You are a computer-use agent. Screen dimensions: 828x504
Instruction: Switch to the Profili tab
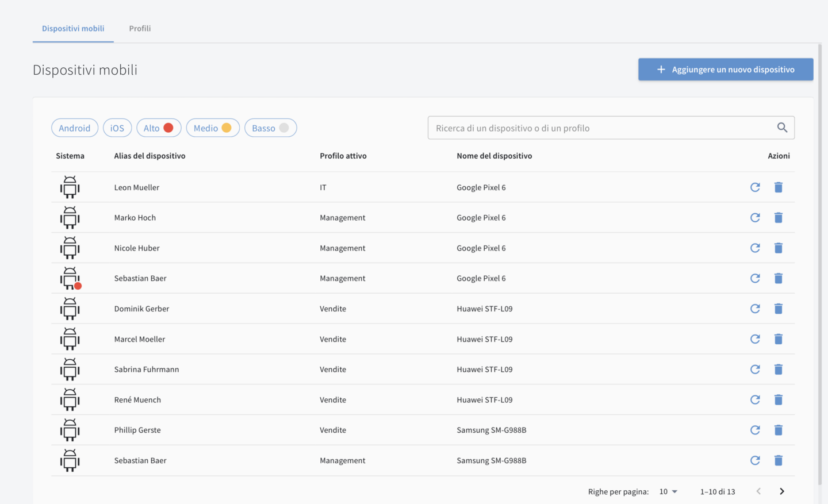[x=140, y=28]
